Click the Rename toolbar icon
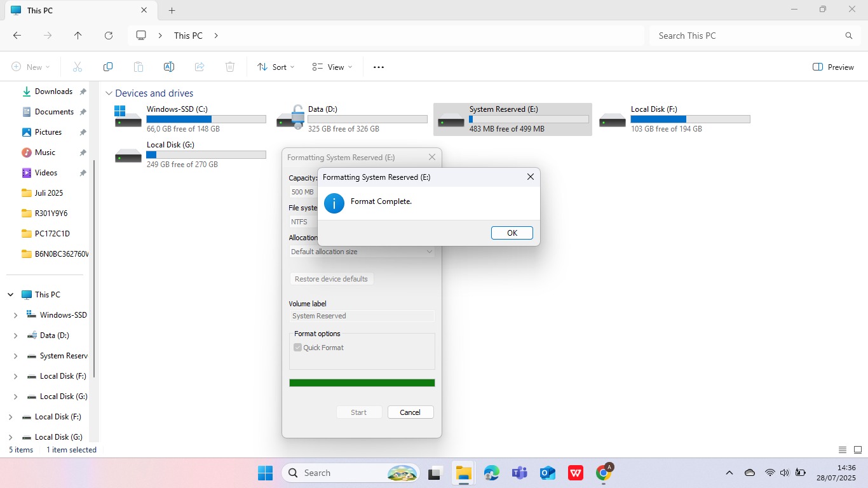The image size is (868, 488). (x=169, y=67)
